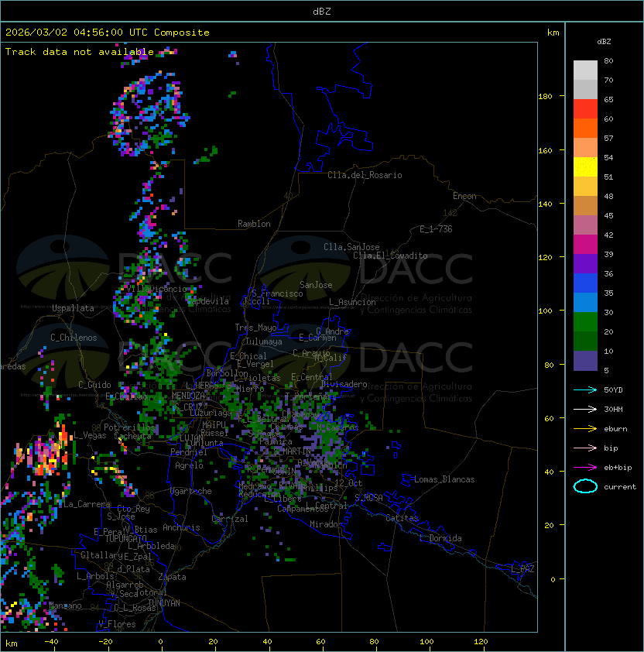Click the 'Encon' map label
This screenshot has height=652, width=644.
pos(464,196)
